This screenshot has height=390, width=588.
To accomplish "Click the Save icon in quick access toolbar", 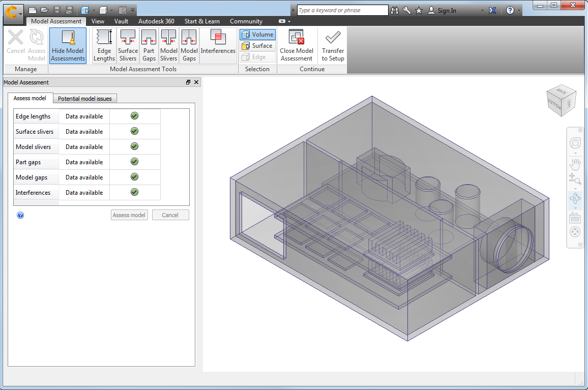I will (56, 10).
